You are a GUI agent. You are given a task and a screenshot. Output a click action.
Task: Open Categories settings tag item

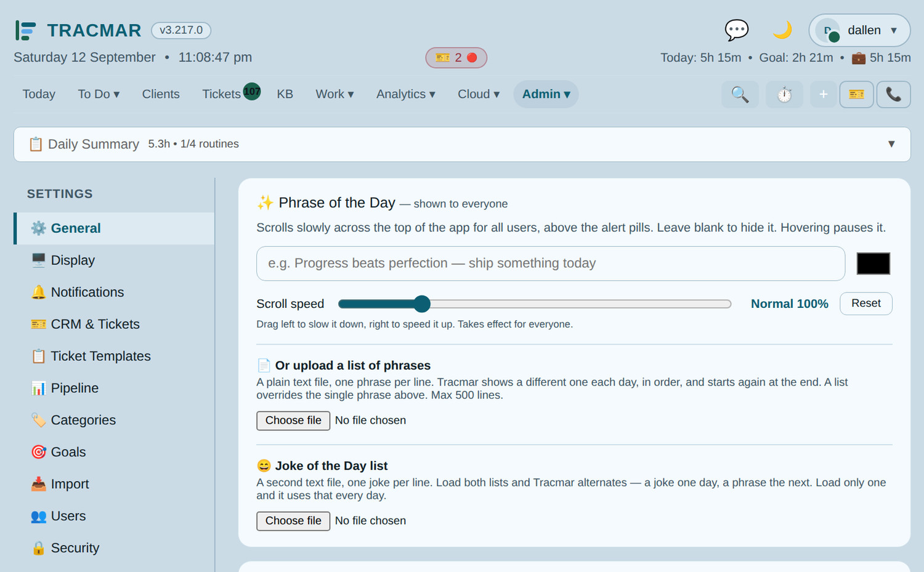(x=115, y=421)
